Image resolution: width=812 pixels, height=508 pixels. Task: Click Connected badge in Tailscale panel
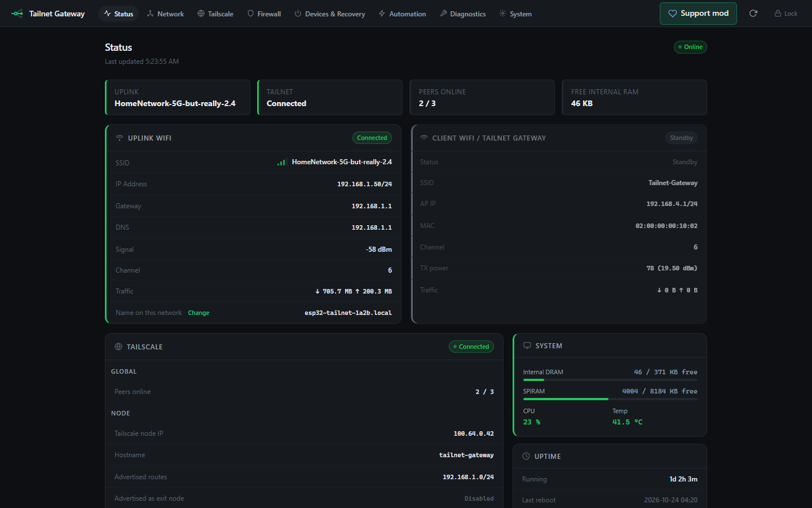471,347
